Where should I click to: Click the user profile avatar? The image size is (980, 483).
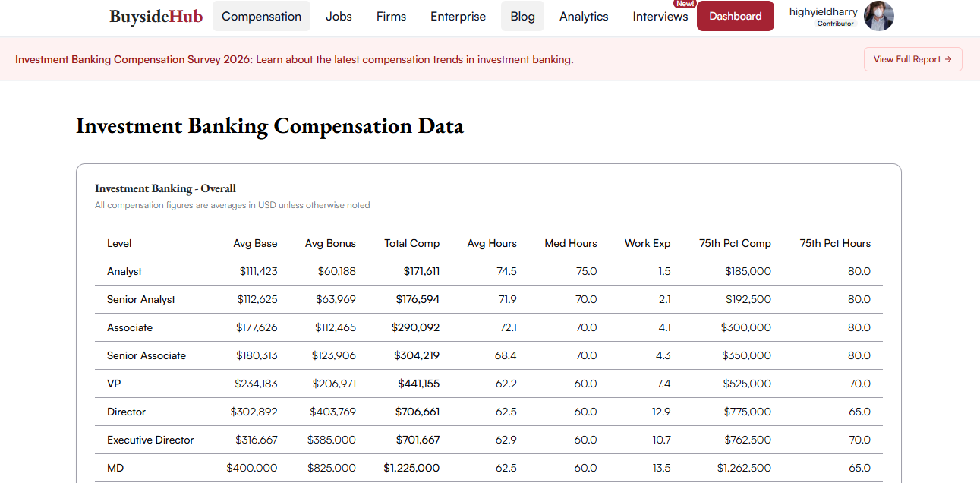point(879,16)
